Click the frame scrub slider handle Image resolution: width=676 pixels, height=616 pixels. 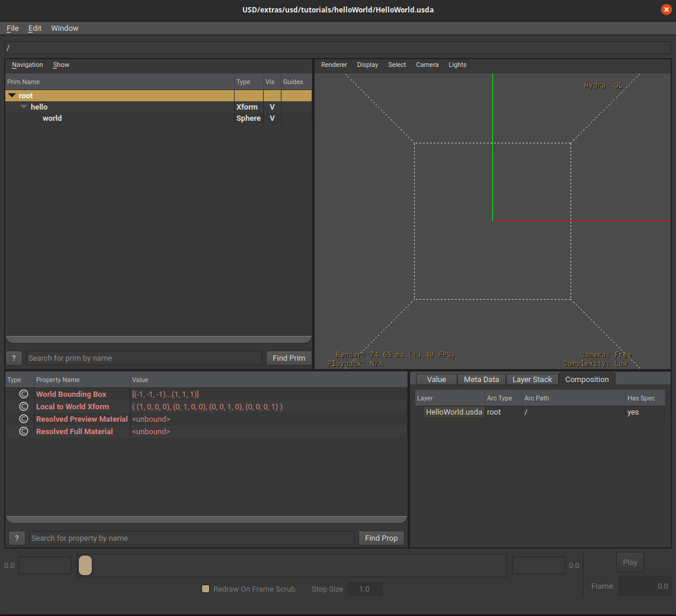pos(85,566)
